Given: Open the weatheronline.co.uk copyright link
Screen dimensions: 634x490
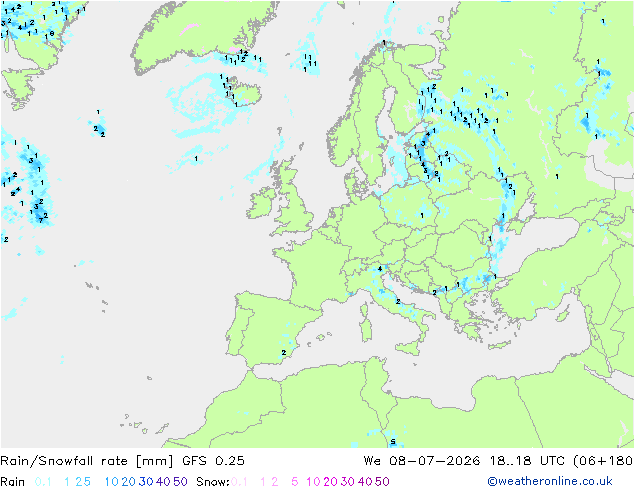Looking at the screenshot, I should [x=550, y=481].
